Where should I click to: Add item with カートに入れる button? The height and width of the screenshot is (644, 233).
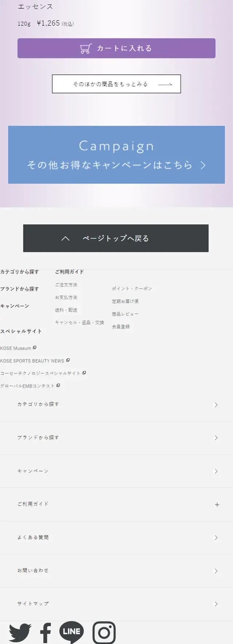[x=116, y=48]
